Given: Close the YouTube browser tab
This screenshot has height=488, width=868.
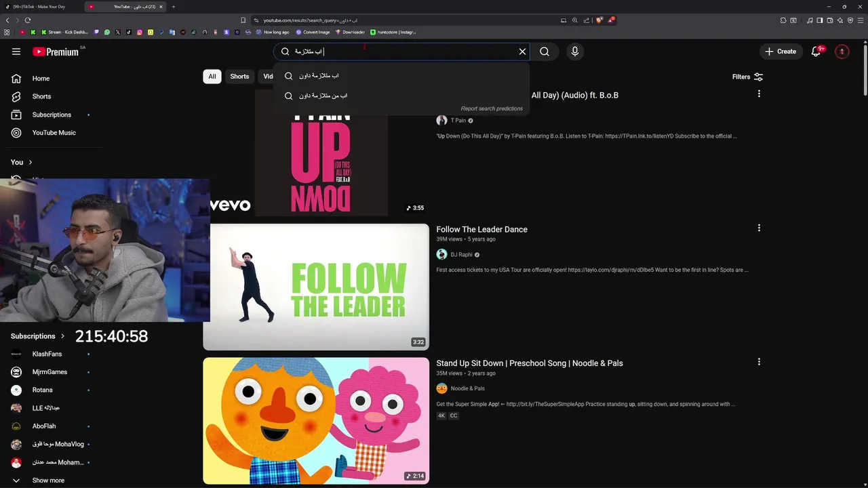Looking at the screenshot, I should [161, 7].
